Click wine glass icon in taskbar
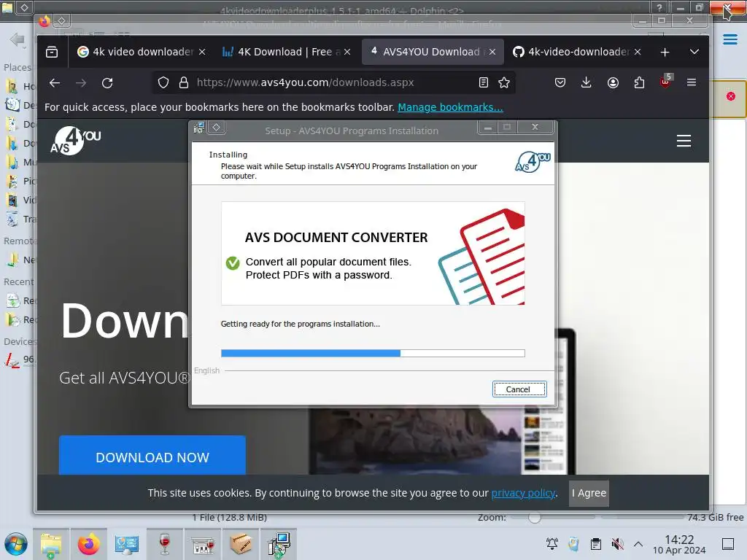Image resolution: width=747 pixels, height=560 pixels. pyautogui.click(x=165, y=544)
